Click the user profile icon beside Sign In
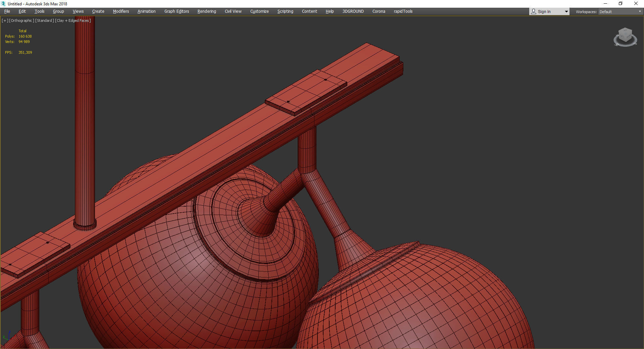 [534, 11]
